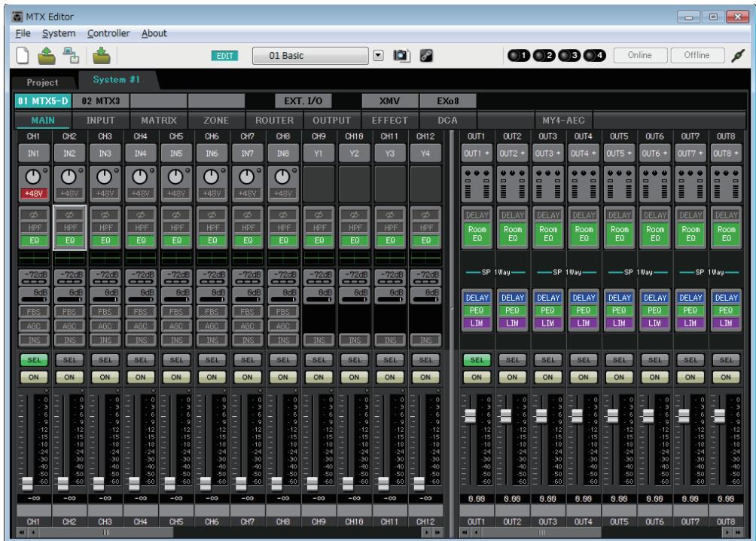The height and width of the screenshot is (541, 756).
Task: Toggle CH2 +48V phantom power
Action: (x=69, y=194)
